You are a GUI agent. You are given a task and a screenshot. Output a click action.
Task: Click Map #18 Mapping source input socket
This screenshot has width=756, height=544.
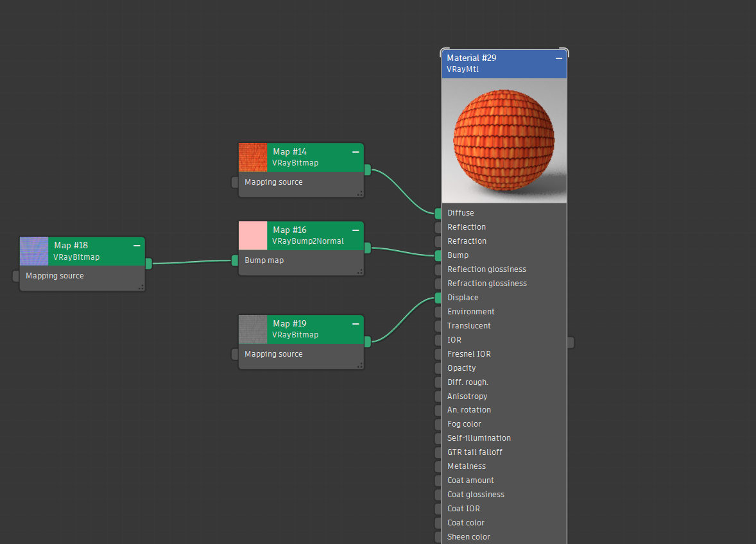point(16,276)
